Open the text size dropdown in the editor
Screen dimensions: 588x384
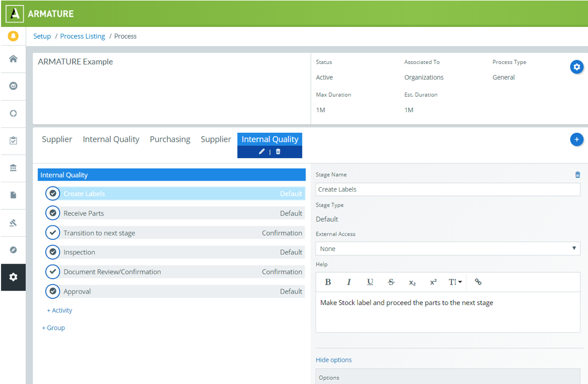click(455, 282)
